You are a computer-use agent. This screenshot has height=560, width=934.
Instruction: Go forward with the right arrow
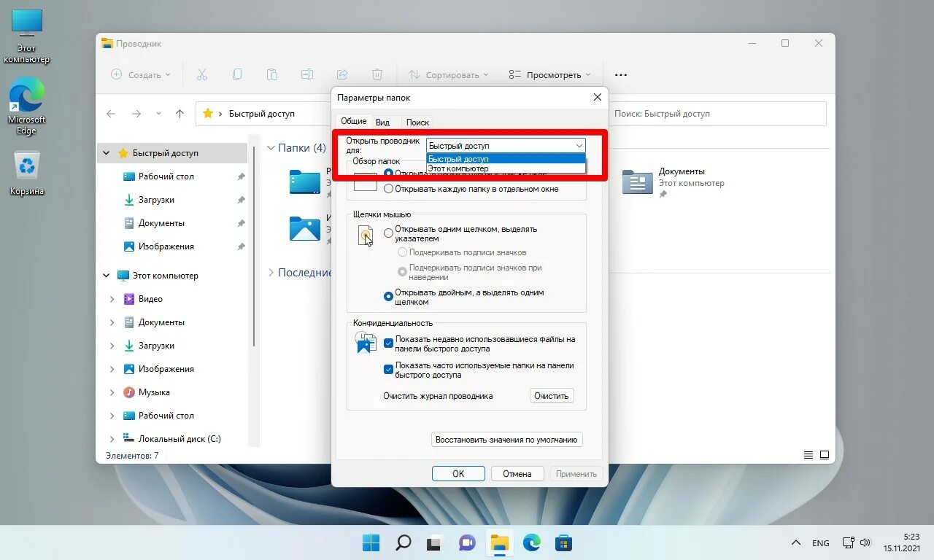(x=136, y=114)
